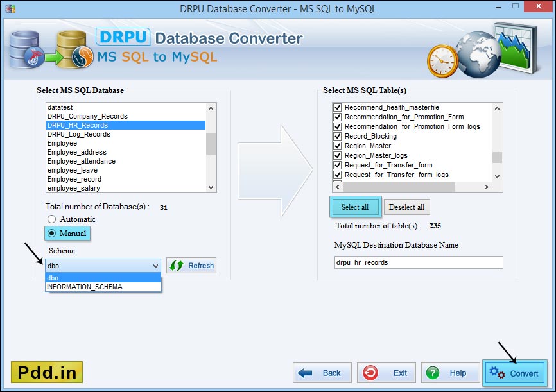
Task: Click the database list scroll up arrow
Action: click(211, 108)
